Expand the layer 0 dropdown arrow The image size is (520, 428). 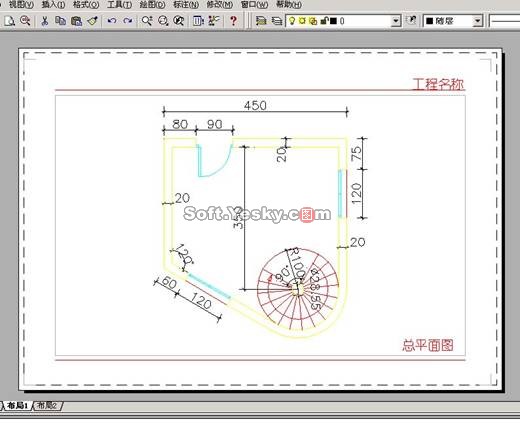395,21
